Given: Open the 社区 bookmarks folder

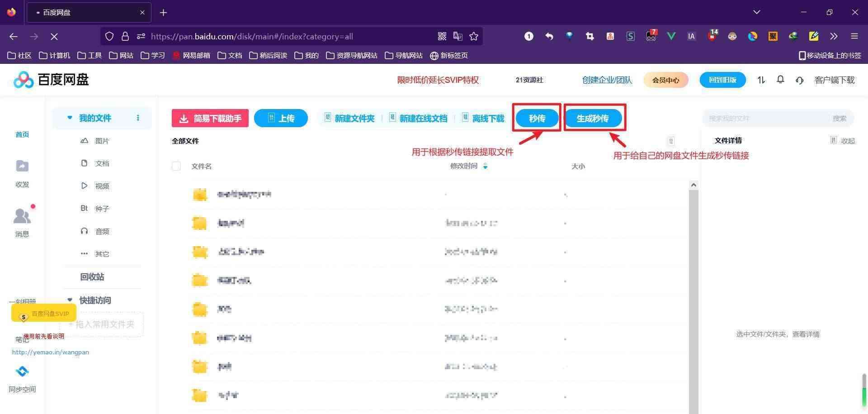Looking at the screenshot, I should [19, 55].
